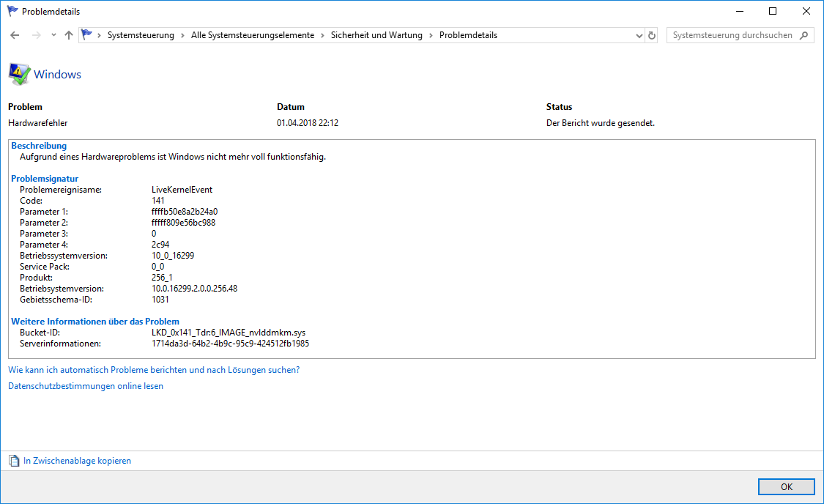Viewport: 824px width, 504px height.
Task: Select Gebietsschema-ID value 1031
Action: pos(160,300)
